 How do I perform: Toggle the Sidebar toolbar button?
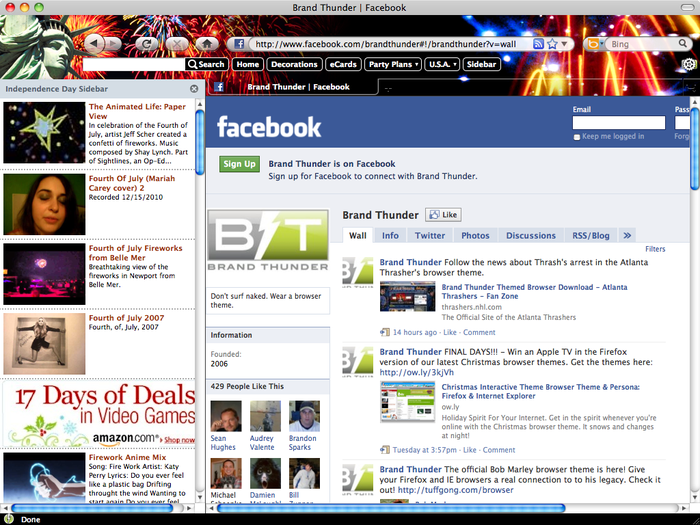pyautogui.click(x=481, y=64)
